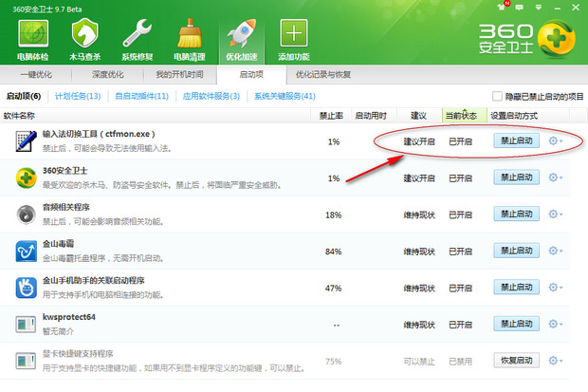Image resolution: width=588 pixels, height=392 pixels.
Task: Click 添加功能 plus icon
Action: (x=294, y=39)
